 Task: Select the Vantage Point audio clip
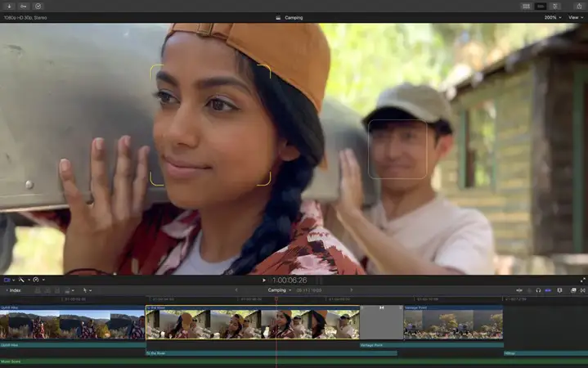tap(432, 345)
